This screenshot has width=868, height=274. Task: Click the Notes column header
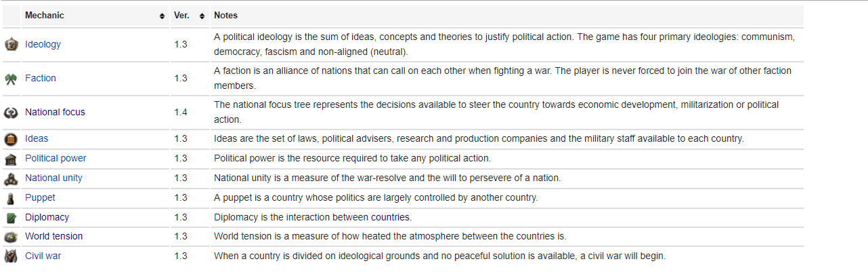click(x=226, y=16)
